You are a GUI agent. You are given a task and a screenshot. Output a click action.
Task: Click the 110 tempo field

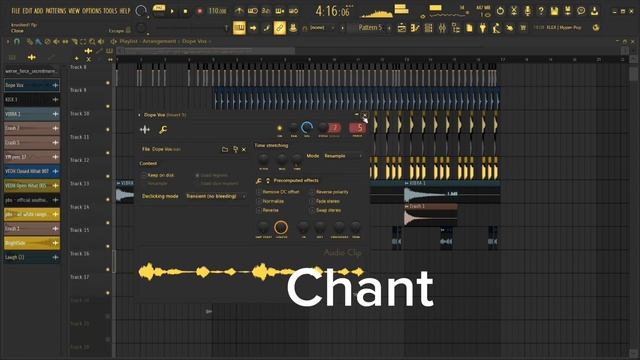click(217, 11)
